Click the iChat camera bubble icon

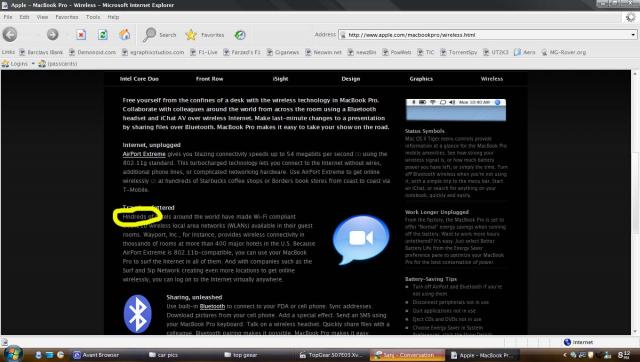point(361,239)
